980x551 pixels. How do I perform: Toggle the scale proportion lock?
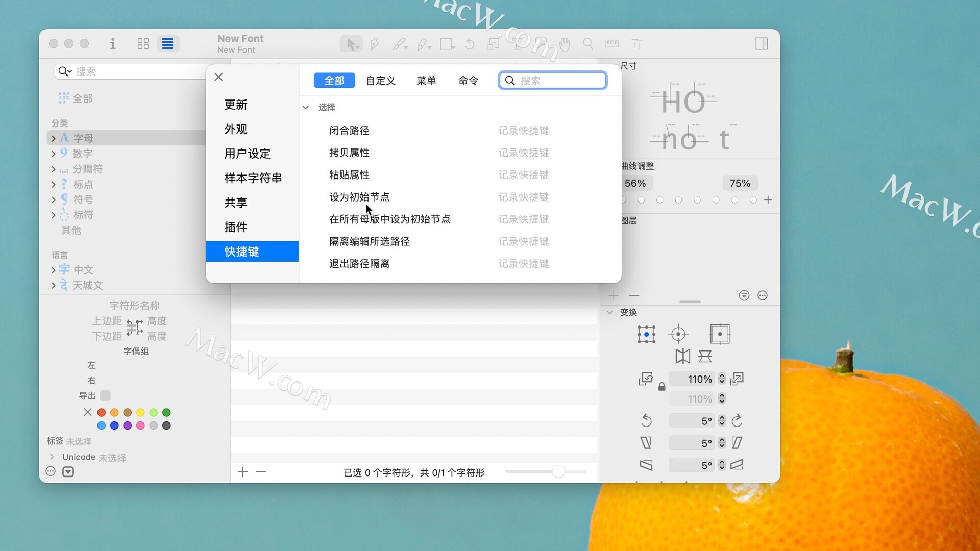click(661, 387)
